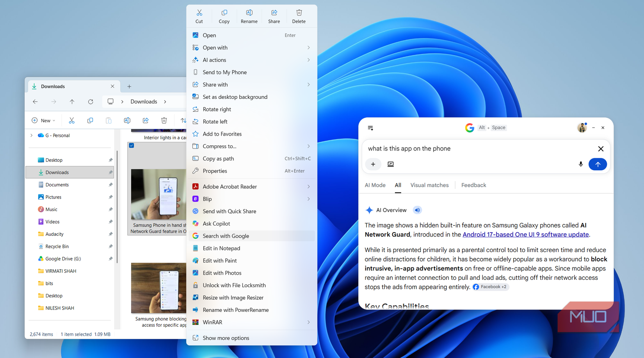The width and height of the screenshot is (644, 358).
Task: Open the New dropdown in Explorer toolbar
Action: (x=43, y=120)
